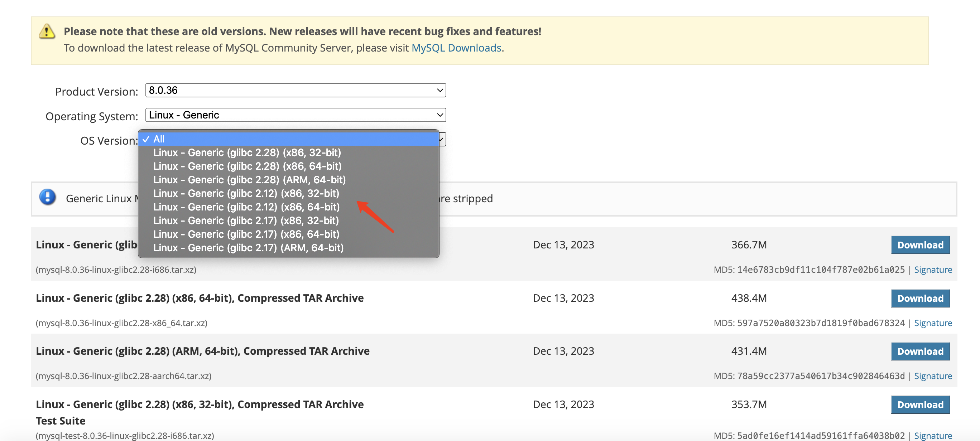This screenshot has width=980, height=441.
Task: Choose glibc 2.12 (x86, 64-bit) option
Action: click(289, 207)
